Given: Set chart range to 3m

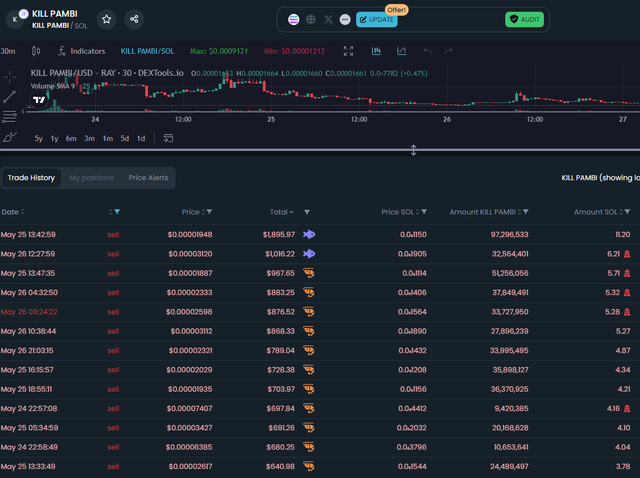Looking at the screenshot, I should point(89,138).
